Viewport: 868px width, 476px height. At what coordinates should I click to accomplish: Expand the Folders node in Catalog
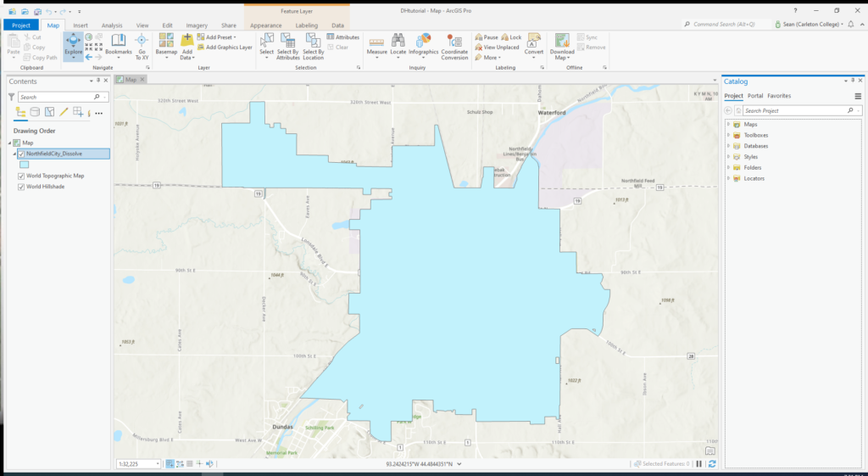click(728, 167)
